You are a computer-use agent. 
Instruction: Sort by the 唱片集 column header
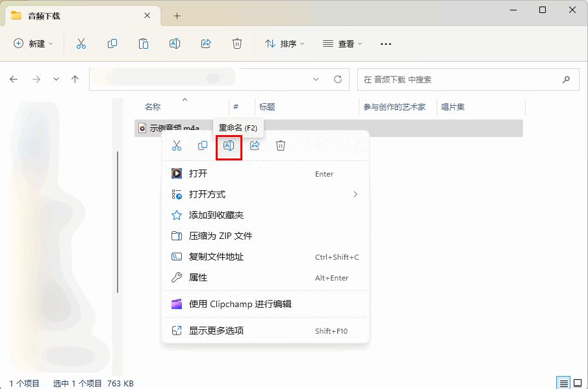click(453, 107)
